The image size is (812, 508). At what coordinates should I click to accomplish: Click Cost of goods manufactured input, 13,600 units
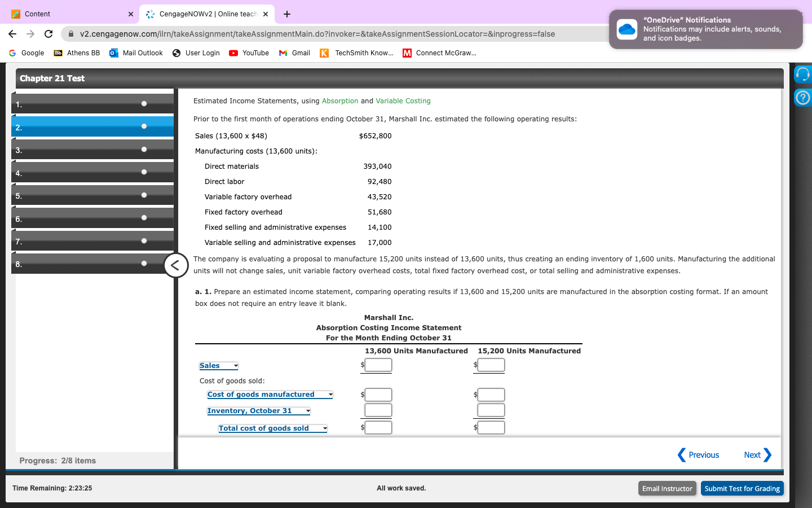click(378, 395)
